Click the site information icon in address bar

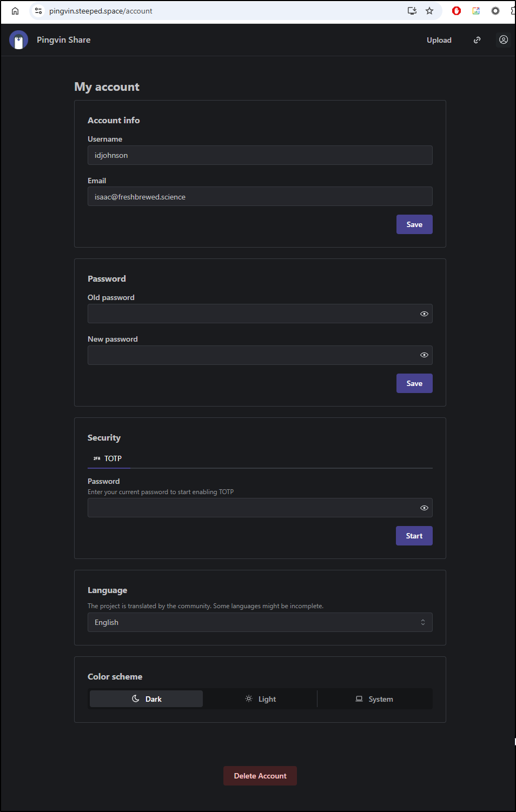(x=38, y=11)
